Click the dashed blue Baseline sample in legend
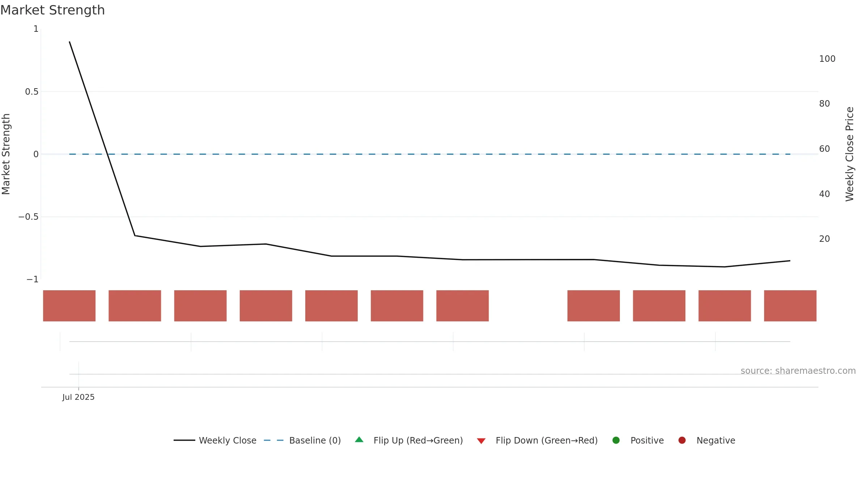Viewport: 868px width, 488px height. point(274,440)
